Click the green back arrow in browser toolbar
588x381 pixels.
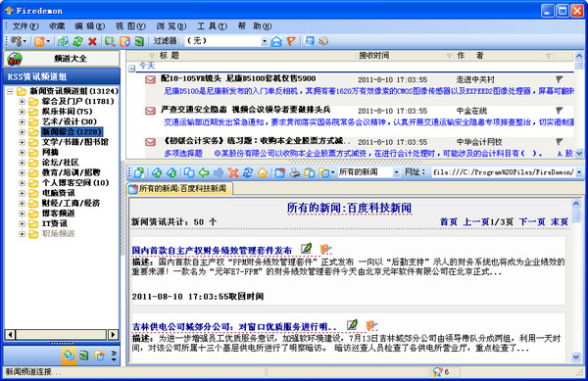click(x=204, y=172)
